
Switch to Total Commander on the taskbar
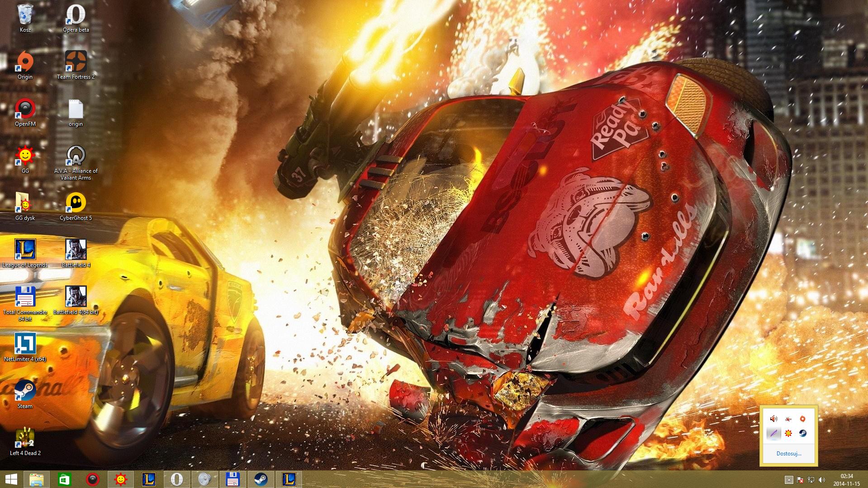click(x=233, y=479)
